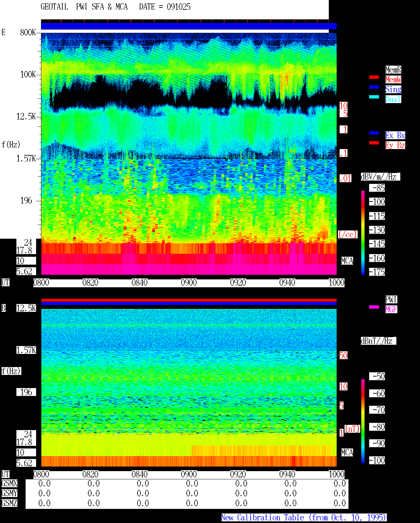Click the '0900' time tick on the E panel axis
The image size is (420, 523).
coord(189,282)
